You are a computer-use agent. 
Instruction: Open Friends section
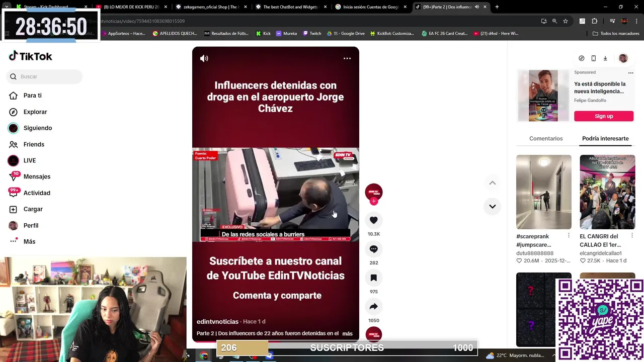click(x=26, y=144)
